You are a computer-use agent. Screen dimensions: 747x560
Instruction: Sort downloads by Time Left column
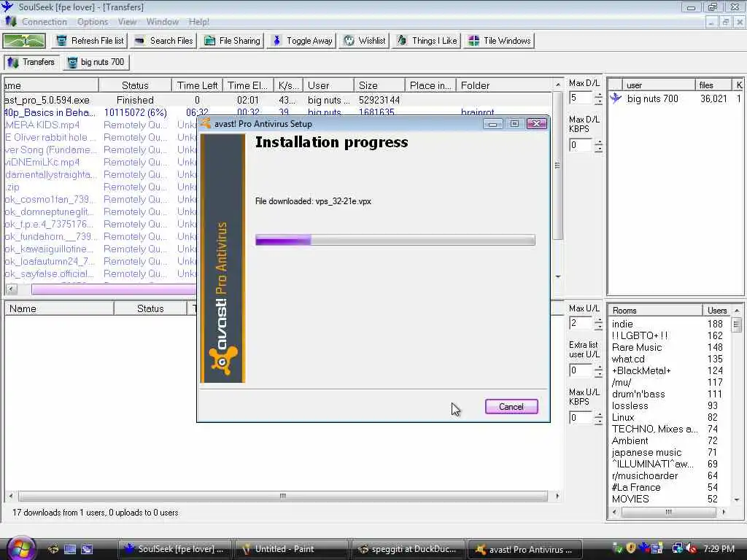197,85
